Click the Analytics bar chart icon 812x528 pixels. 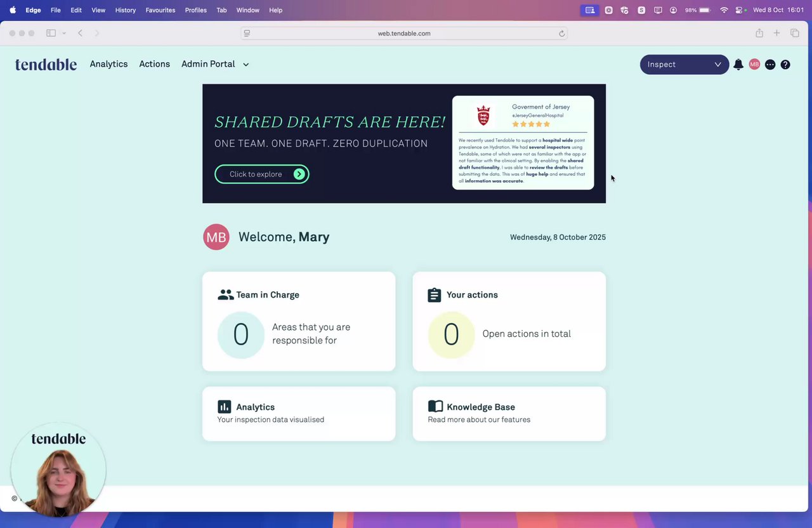[x=225, y=407]
